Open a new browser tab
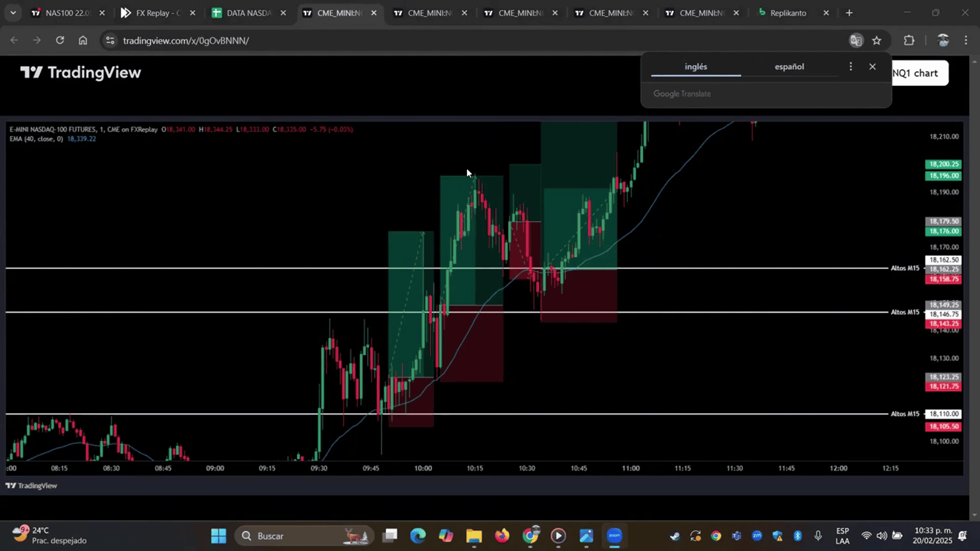Image resolution: width=980 pixels, height=551 pixels. 849,13
